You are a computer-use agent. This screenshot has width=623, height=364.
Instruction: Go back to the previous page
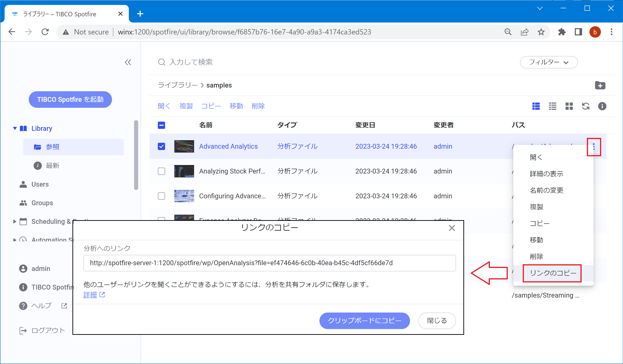[12, 32]
